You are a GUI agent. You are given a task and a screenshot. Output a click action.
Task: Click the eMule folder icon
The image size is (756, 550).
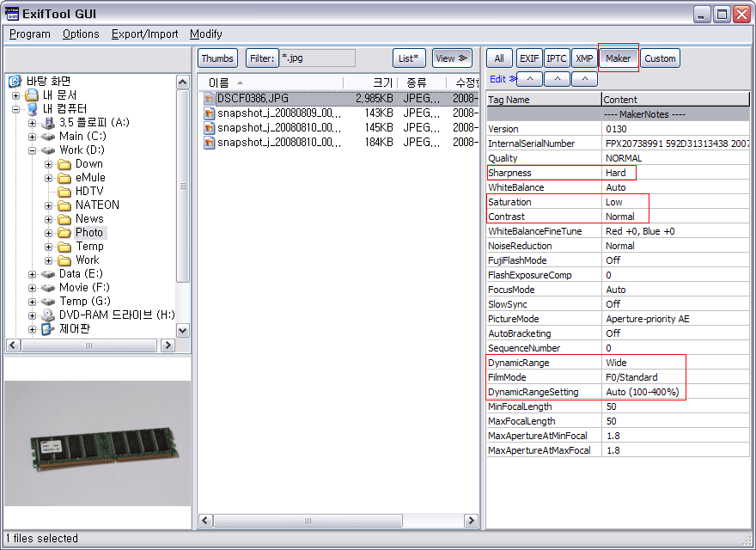64,178
